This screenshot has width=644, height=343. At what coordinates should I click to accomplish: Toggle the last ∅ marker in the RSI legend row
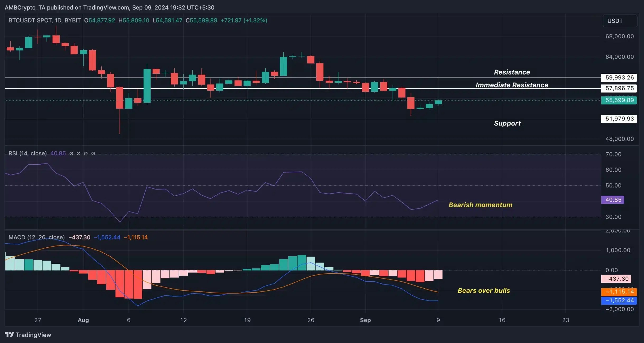pos(93,153)
